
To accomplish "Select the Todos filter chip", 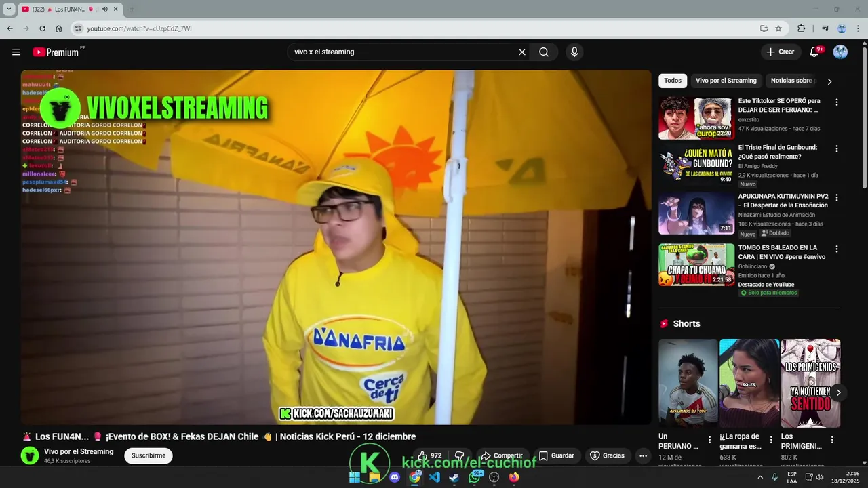I will (x=673, y=81).
